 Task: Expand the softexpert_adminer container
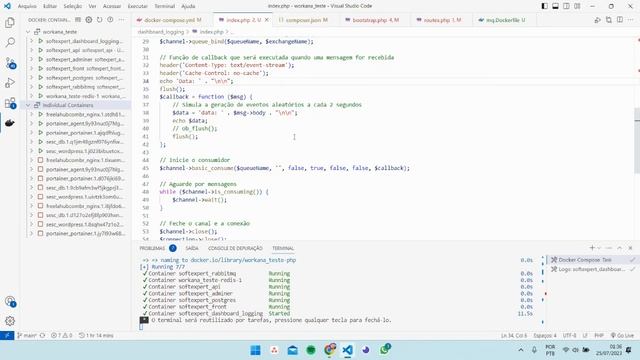[x=32, y=60]
